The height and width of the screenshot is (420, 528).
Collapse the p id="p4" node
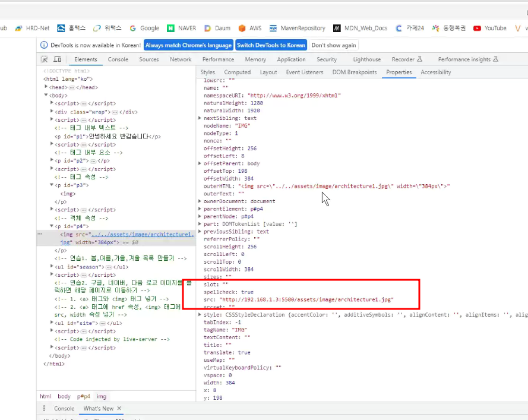coord(52,226)
